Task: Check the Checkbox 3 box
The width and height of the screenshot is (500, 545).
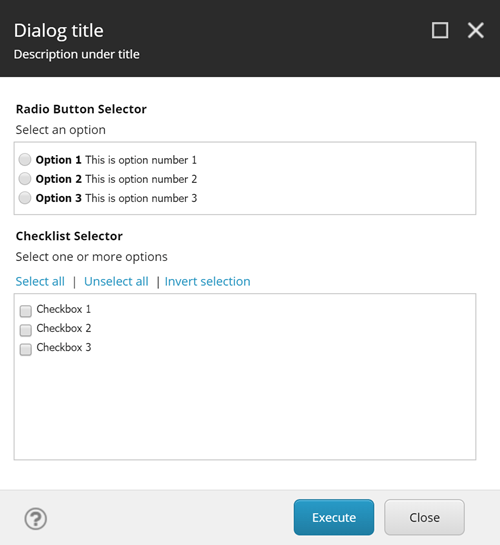Action: coord(26,349)
